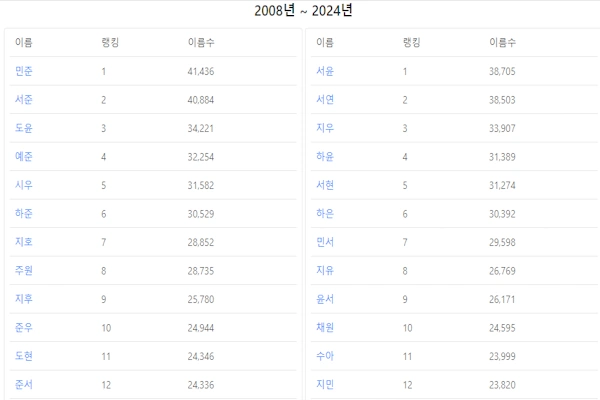Open the name link 지호
The image size is (600, 400).
24,242
